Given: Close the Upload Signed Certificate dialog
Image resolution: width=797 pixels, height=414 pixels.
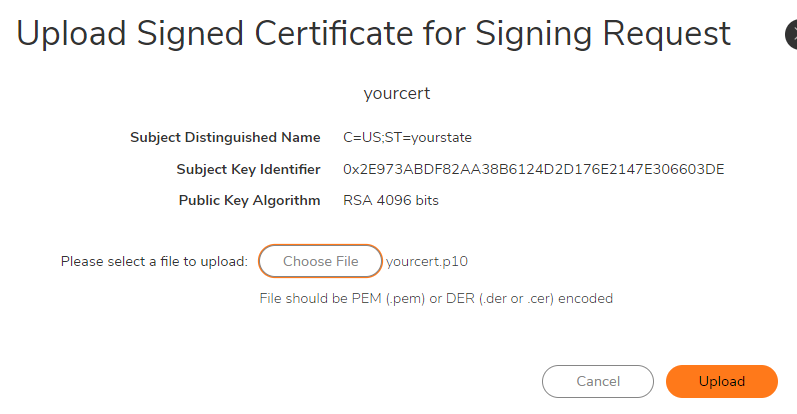Looking at the screenshot, I should 791,35.
